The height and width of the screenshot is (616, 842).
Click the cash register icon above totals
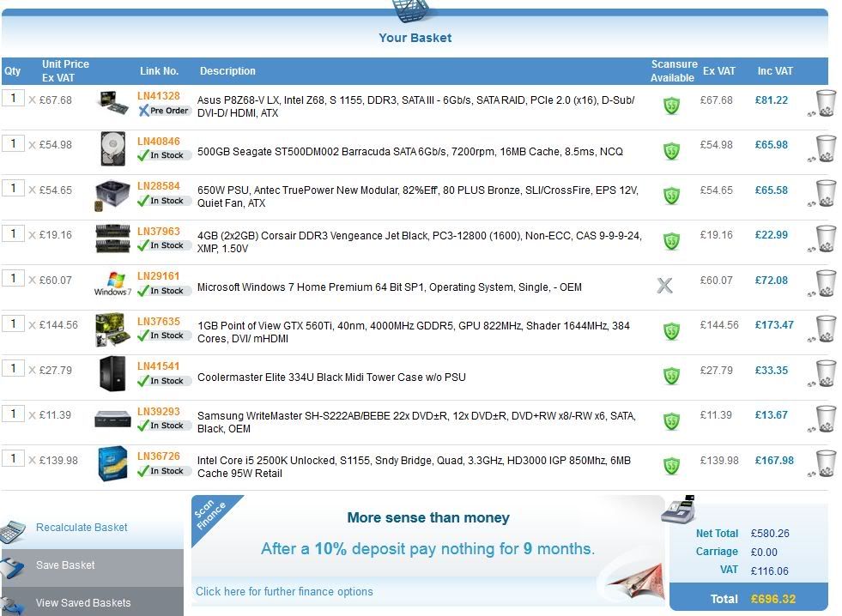(678, 510)
